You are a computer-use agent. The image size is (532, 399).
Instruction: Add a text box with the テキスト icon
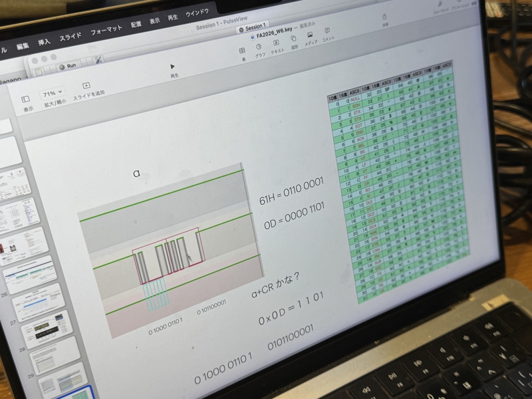click(x=276, y=43)
